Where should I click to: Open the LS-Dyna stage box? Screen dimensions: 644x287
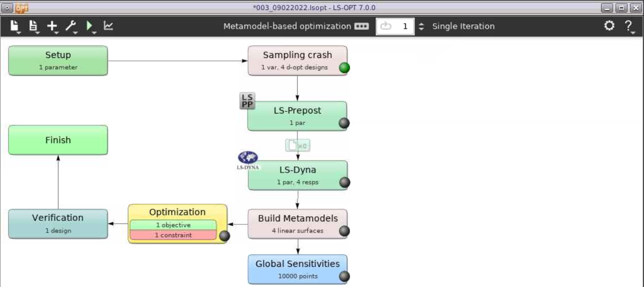(298, 175)
